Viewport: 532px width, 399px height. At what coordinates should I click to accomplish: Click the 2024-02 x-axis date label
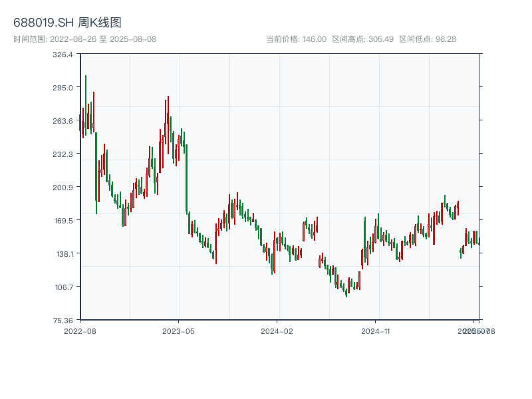click(277, 331)
